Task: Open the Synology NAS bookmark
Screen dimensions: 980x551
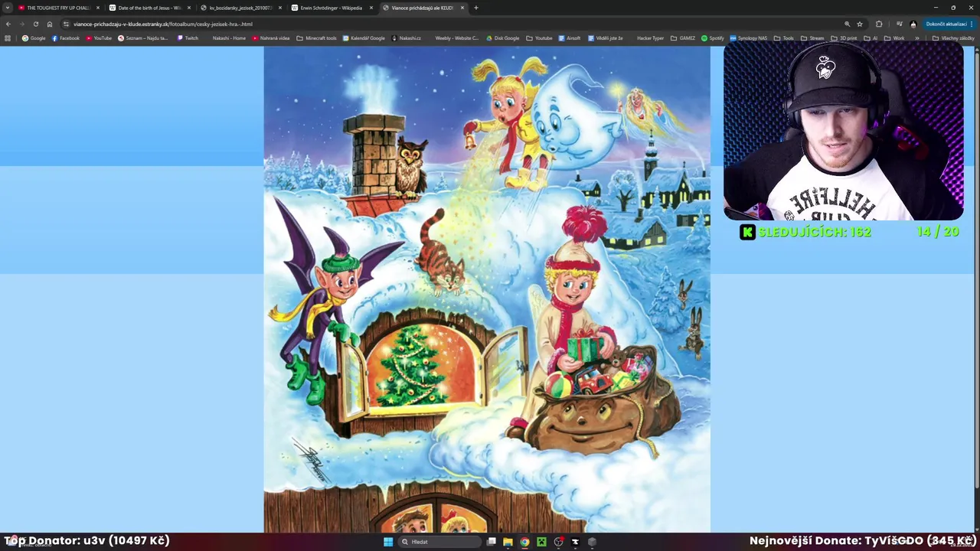Action: 749,38
